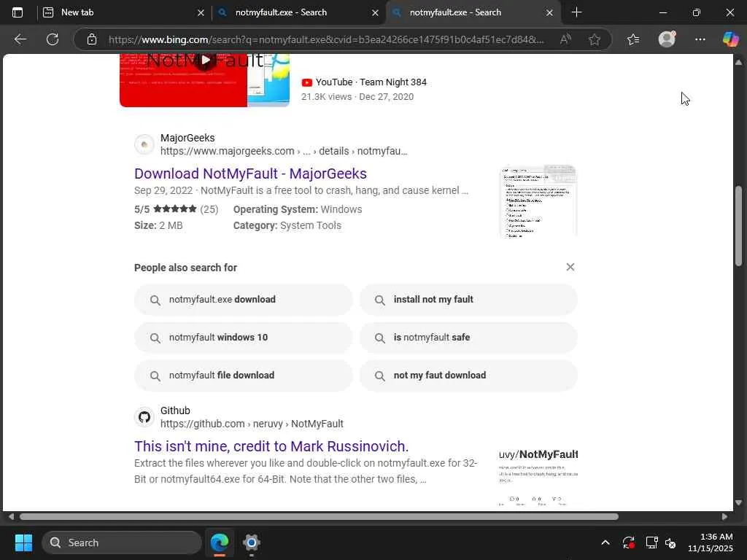Open the clock showing 1:36 AM
Image resolution: width=747 pixels, height=560 pixels.
pyautogui.click(x=711, y=542)
